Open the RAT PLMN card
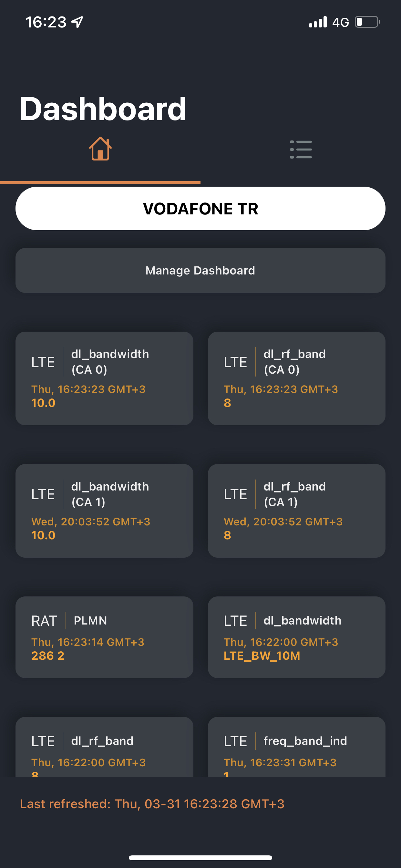Viewport: 401px width, 868px height. [105, 637]
